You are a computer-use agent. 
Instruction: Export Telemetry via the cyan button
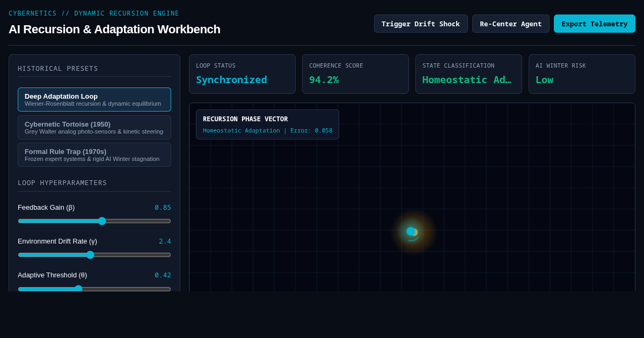[x=595, y=24]
